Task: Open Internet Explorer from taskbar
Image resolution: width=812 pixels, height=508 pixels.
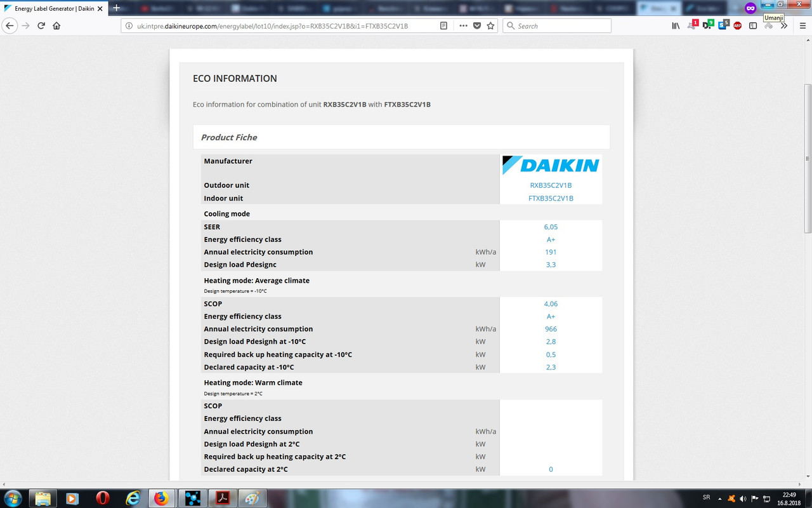Action: pos(133,498)
